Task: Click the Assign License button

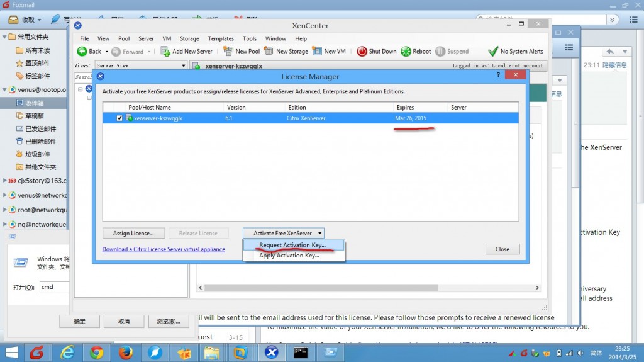Action: point(133,233)
